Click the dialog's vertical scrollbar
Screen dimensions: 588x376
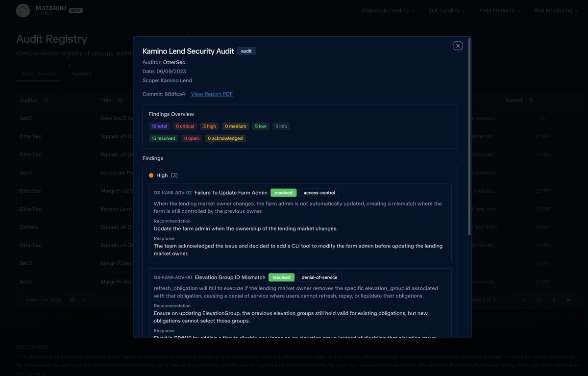click(x=469, y=137)
